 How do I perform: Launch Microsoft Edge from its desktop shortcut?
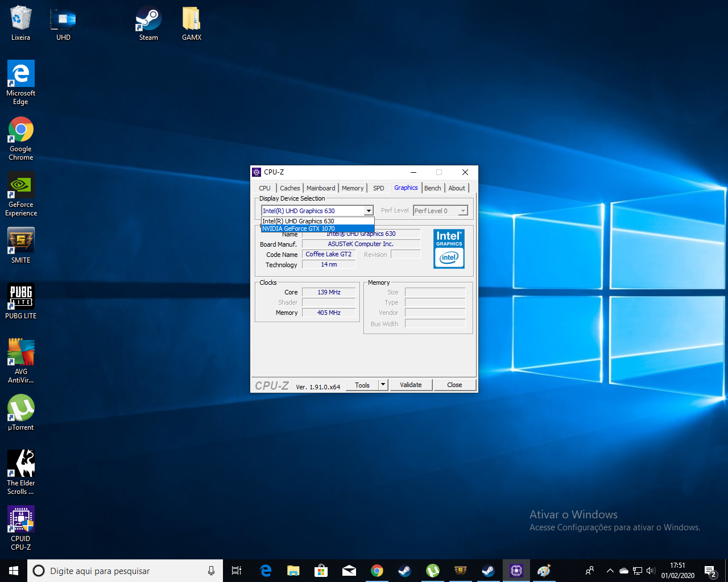20,82
